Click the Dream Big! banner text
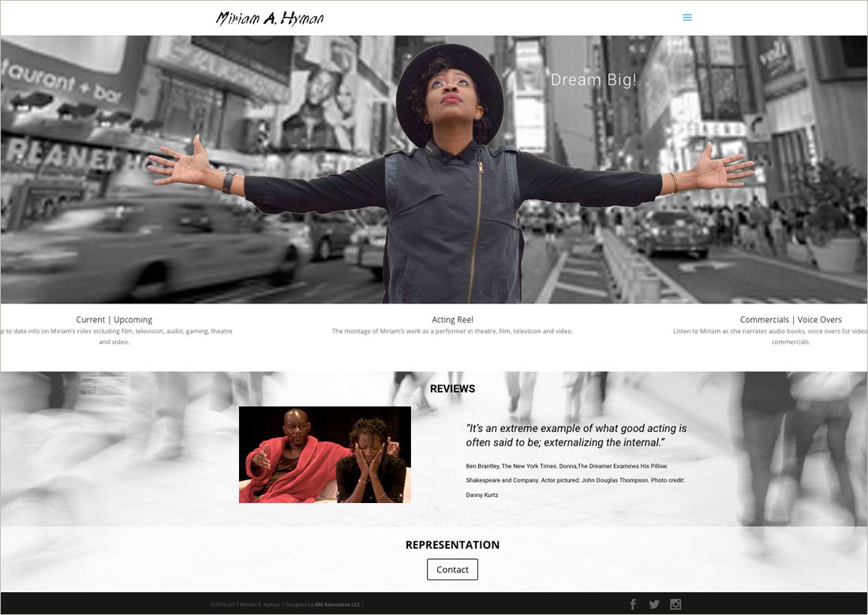Screen dimensions: 868x615 [593, 80]
